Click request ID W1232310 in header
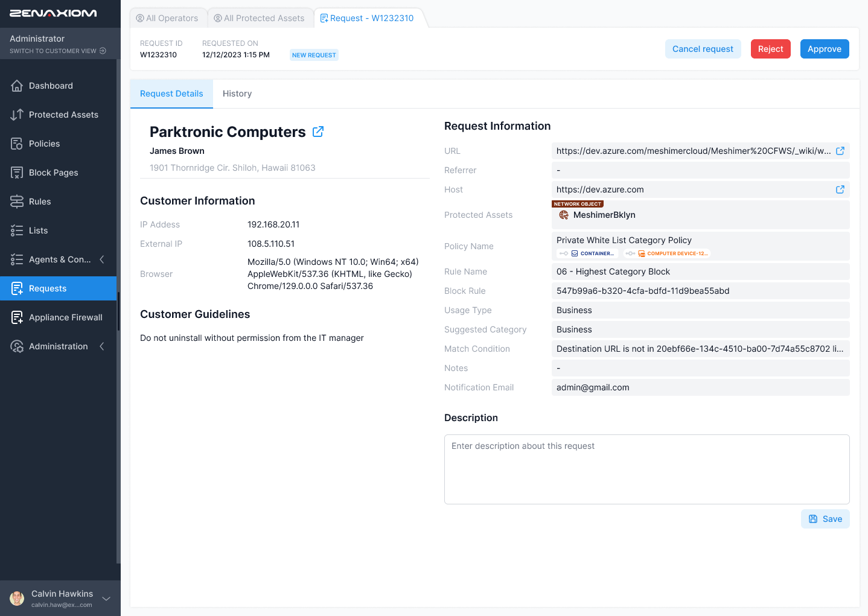 [158, 54]
